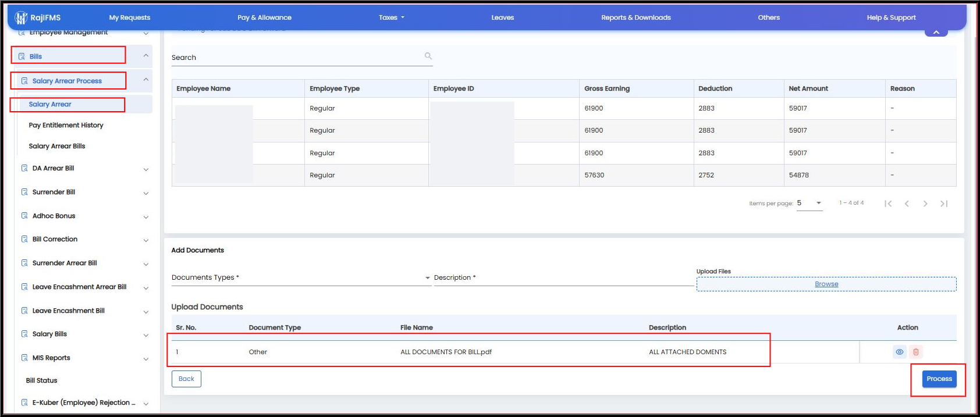Viewport: 980px width, 417px height.
Task: Click the E-Kuber Rejection icon
Action: (x=24, y=402)
